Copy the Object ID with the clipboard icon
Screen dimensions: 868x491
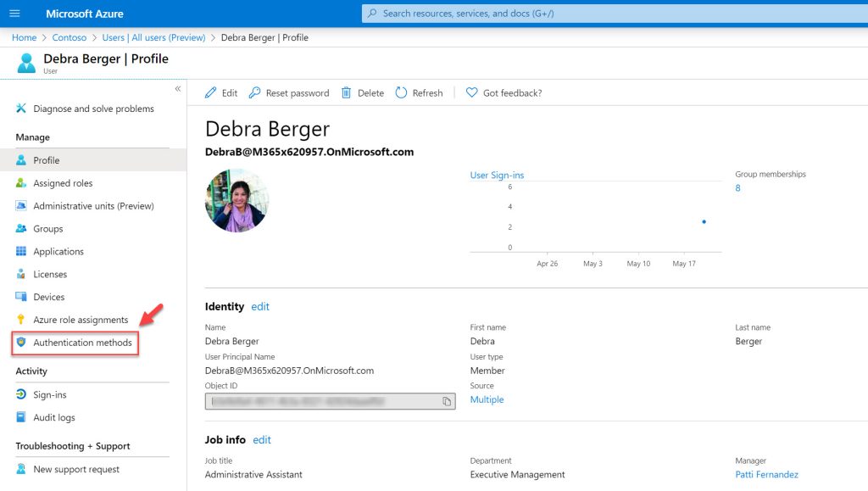click(447, 401)
